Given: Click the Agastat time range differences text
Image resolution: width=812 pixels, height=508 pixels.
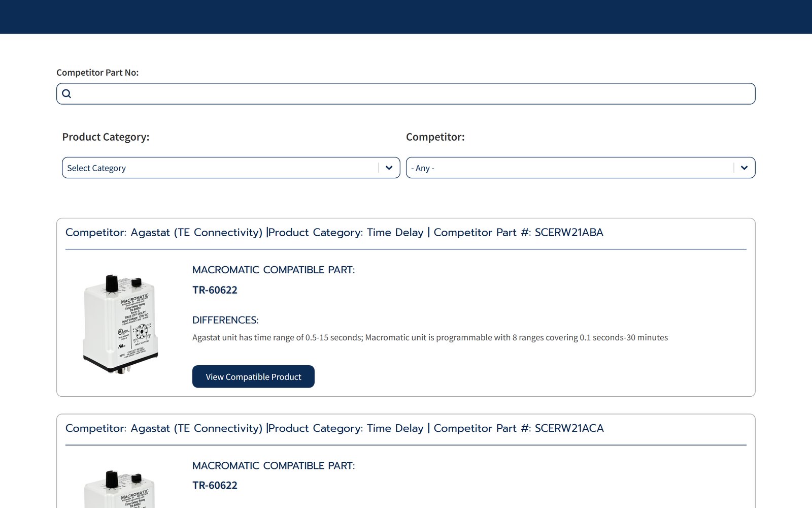Looking at the screenshot, I should pos(430,337).
